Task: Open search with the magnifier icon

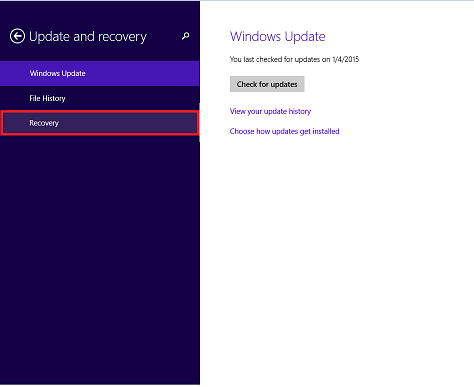Action: pyautogui.click(x=186, y=36)
